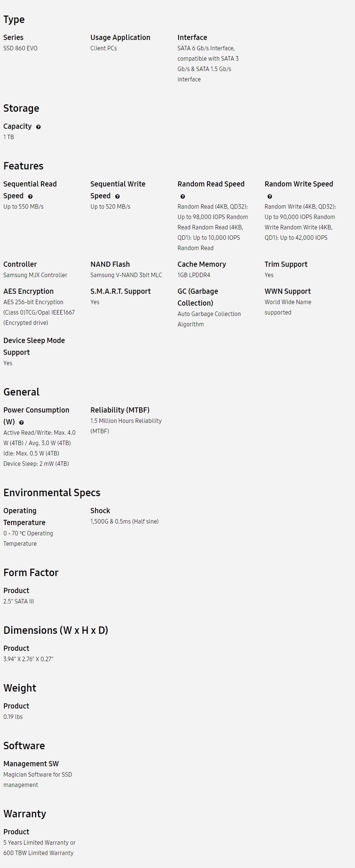The height and width of the screenshot is (868, 355).
Task: Click the AES Encryption label
Action: click(x=28, y=292)
